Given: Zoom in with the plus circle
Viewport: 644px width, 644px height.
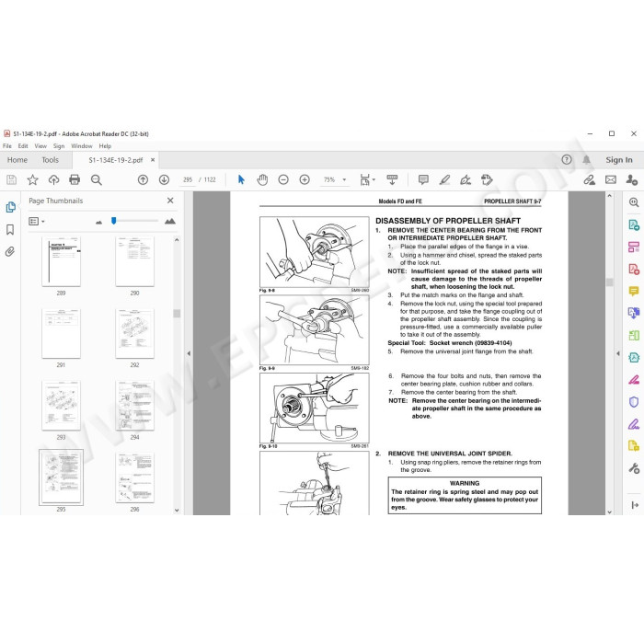Looking at the screenshot, I should (x=305, y=180).
